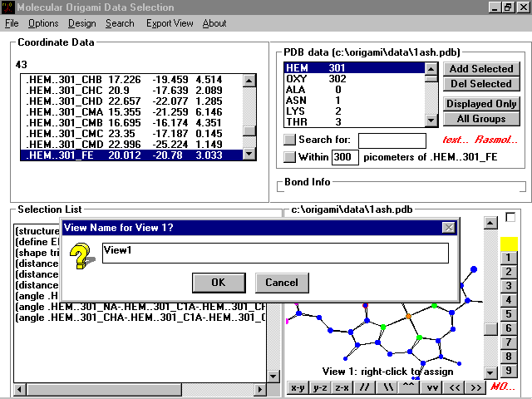
Task: Click the Add Selected button
Action: pyautogui.click(x=481, y=69)
